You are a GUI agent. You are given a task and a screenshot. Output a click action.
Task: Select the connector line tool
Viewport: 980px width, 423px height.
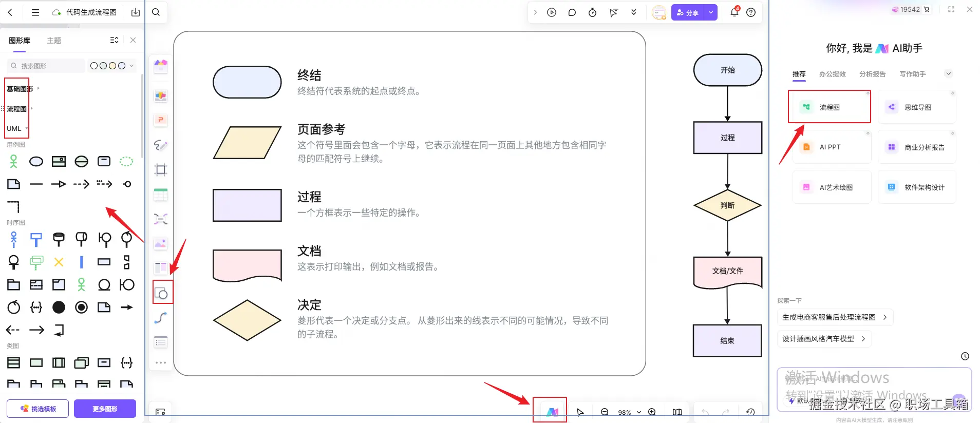(161, 318)
